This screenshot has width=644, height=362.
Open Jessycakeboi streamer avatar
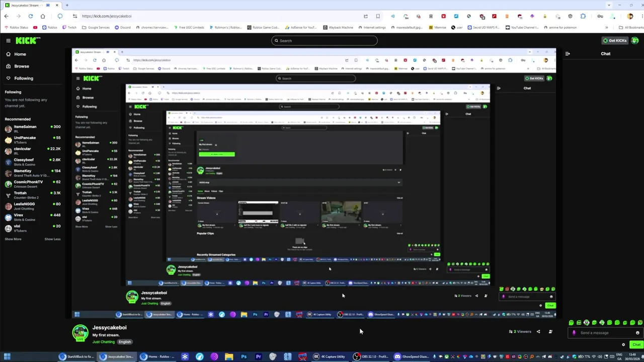(x=80, y=333)
